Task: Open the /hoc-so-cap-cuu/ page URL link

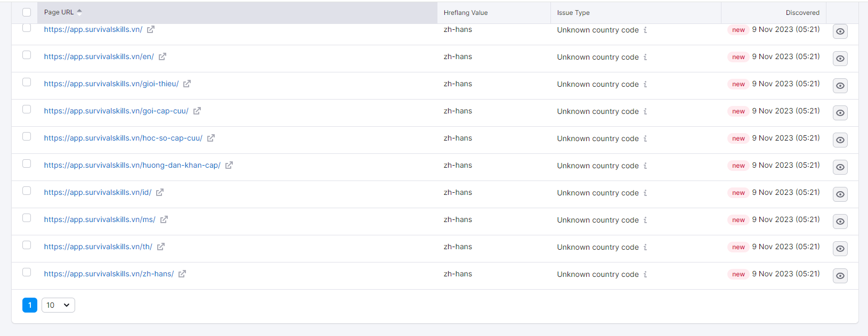Action: pos(123,138)
